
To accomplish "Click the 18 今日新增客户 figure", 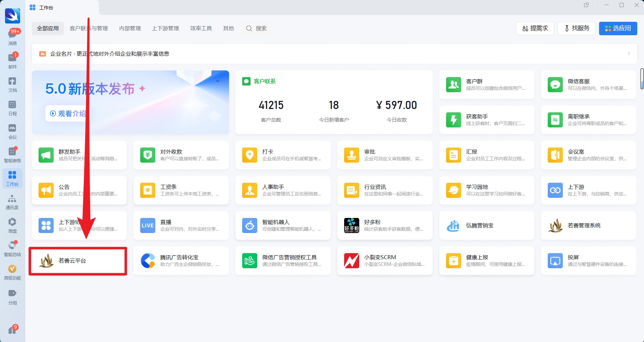I will [x=334, y=105].
